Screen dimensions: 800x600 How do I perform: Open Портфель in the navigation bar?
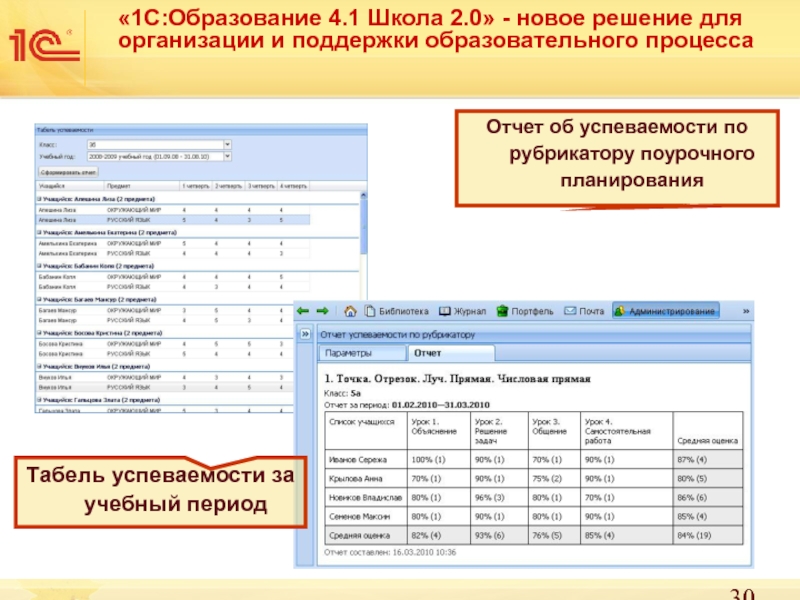[x=525, y=311]
